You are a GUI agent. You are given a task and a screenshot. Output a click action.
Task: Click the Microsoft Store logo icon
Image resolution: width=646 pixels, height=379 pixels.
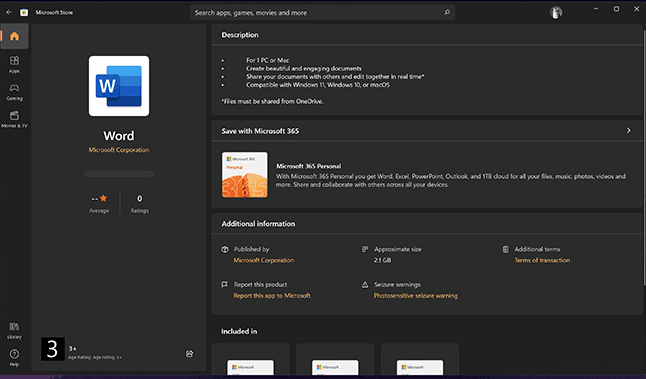click(x=24, y=12)
